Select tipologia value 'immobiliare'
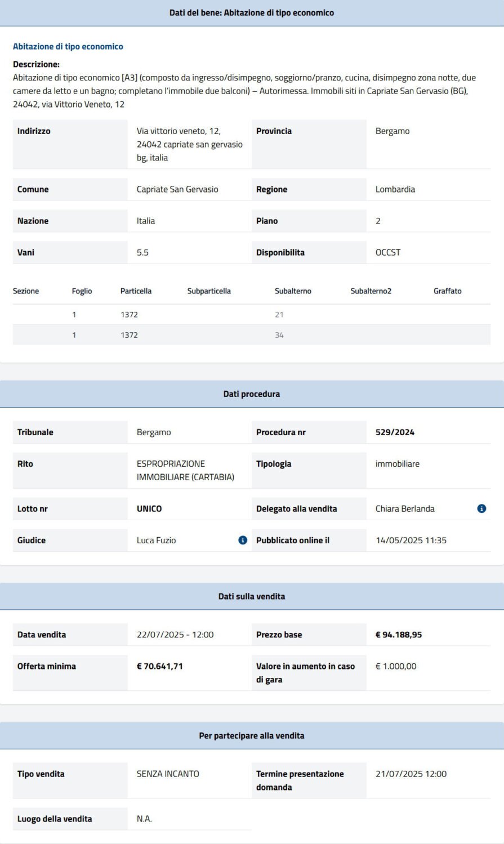Screen dimensions: 504x844 (398, 464)
